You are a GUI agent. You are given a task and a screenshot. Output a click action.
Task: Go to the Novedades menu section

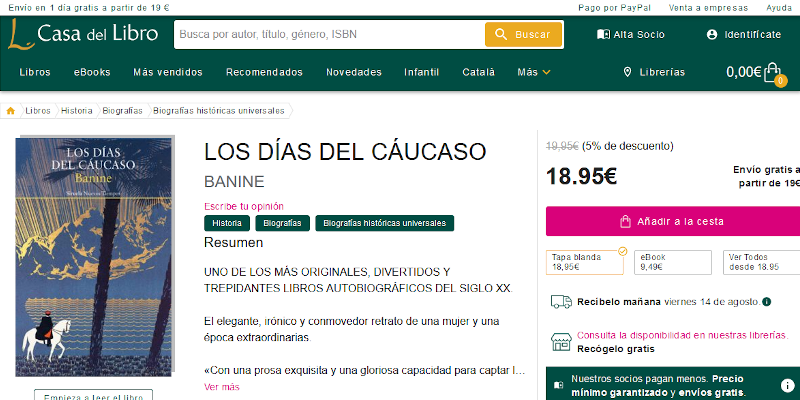point(354,72)
